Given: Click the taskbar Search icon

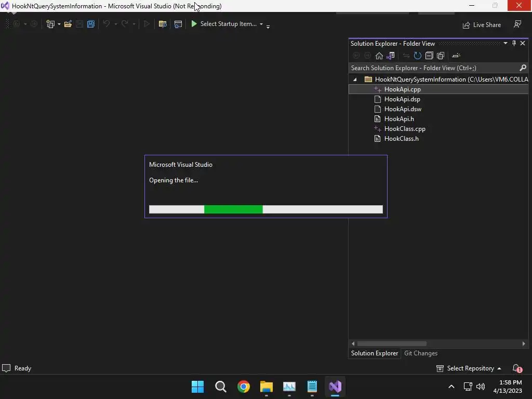Looking at the screenshot, I should click(220, 387).
